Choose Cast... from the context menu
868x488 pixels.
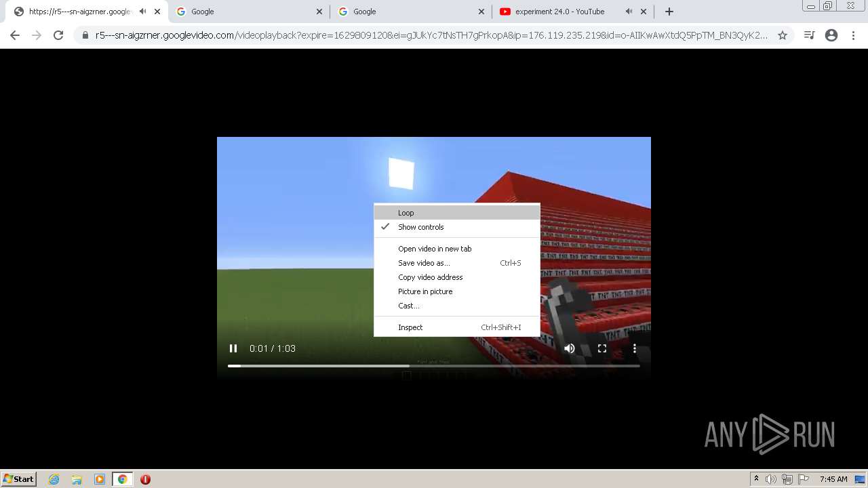click(x=457, y=306)
